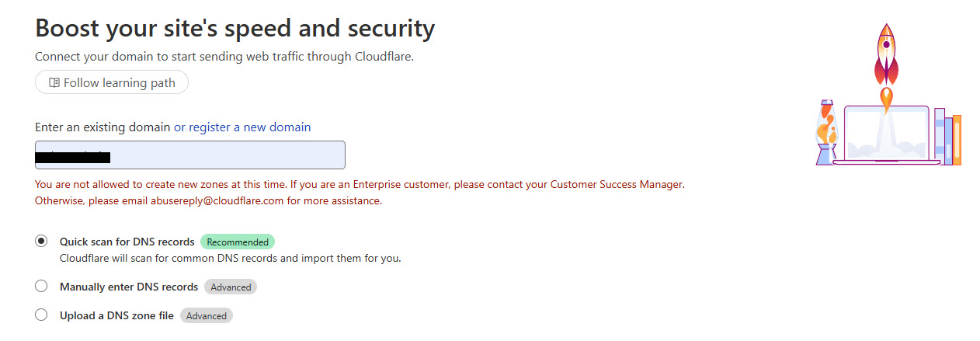Select Quick scan for DNS records radio button
The height and width of the screenshot is (341, 980).
(x=41, y=242)
